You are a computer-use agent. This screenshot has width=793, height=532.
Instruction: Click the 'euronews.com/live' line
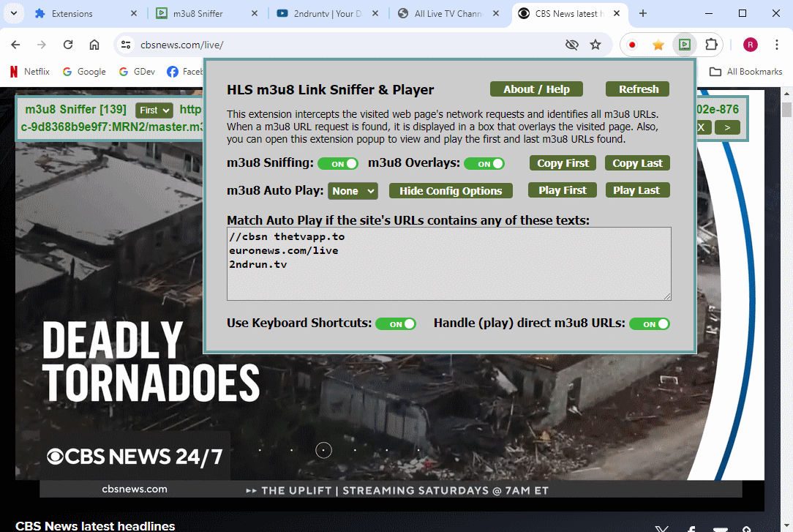click(x=284, y=250)
